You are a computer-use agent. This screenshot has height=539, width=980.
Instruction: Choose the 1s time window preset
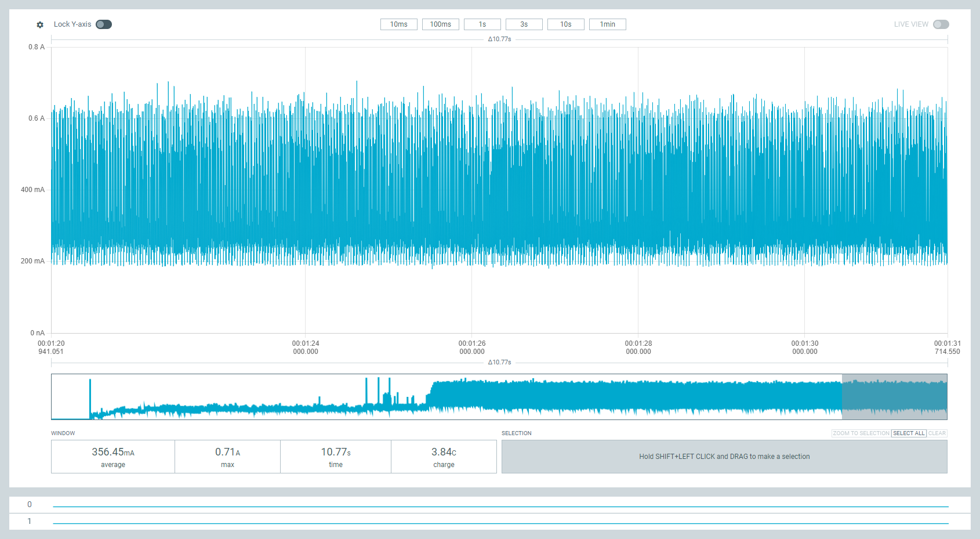click(x=482, y=24)
